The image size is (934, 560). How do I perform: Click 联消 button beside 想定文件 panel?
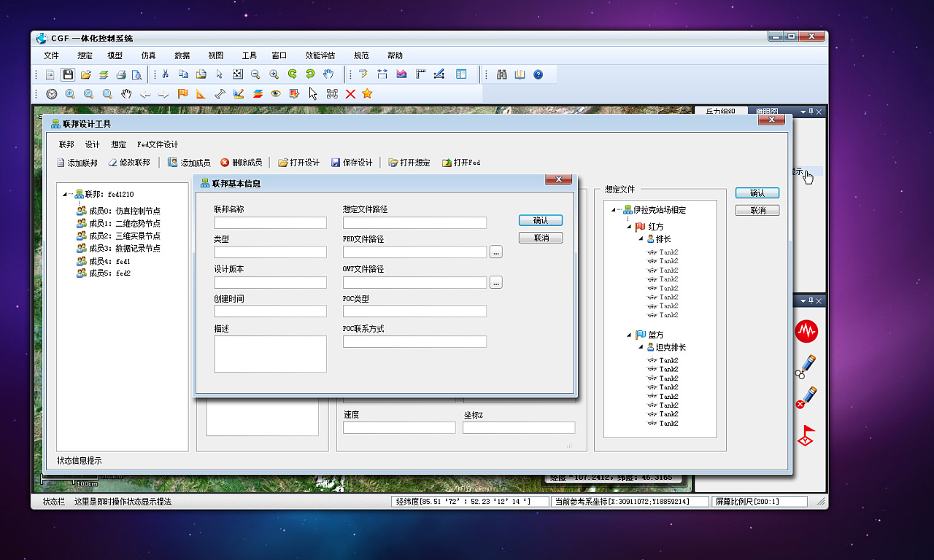(x=757, y=210)
